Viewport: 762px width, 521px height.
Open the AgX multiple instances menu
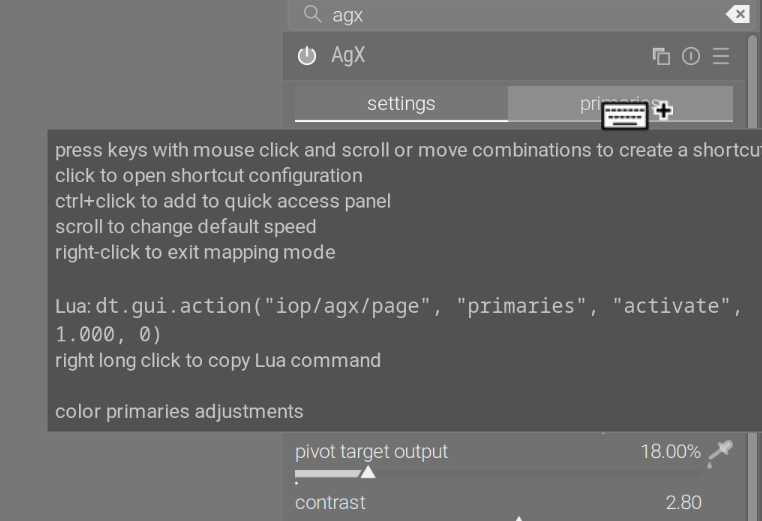(661, 57)
